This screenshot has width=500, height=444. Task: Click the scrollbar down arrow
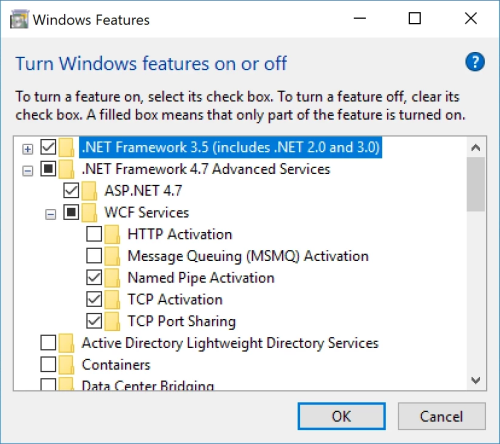pyautogui.click(x=476, y=380)
